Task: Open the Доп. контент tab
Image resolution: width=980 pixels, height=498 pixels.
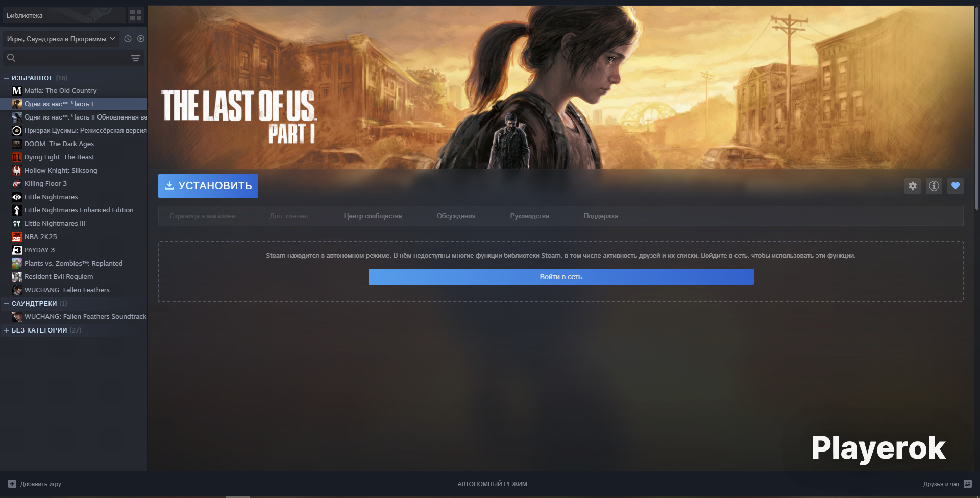Action: [289, 216]
